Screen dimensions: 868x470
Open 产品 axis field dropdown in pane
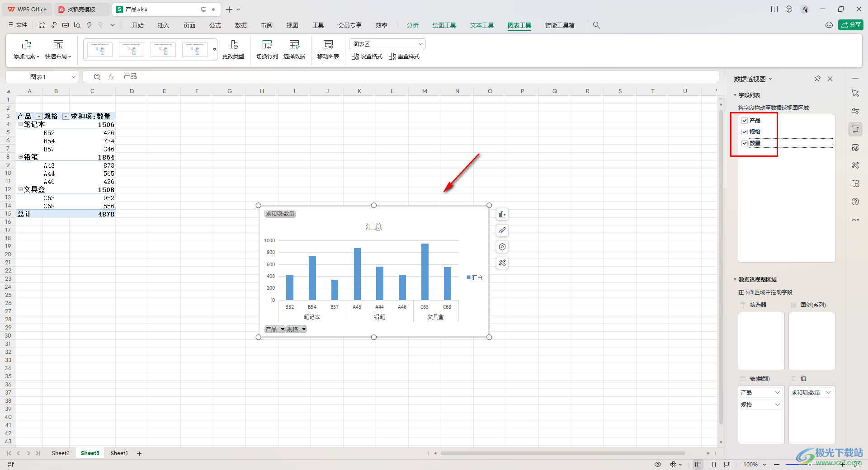[x=778, y=392]
